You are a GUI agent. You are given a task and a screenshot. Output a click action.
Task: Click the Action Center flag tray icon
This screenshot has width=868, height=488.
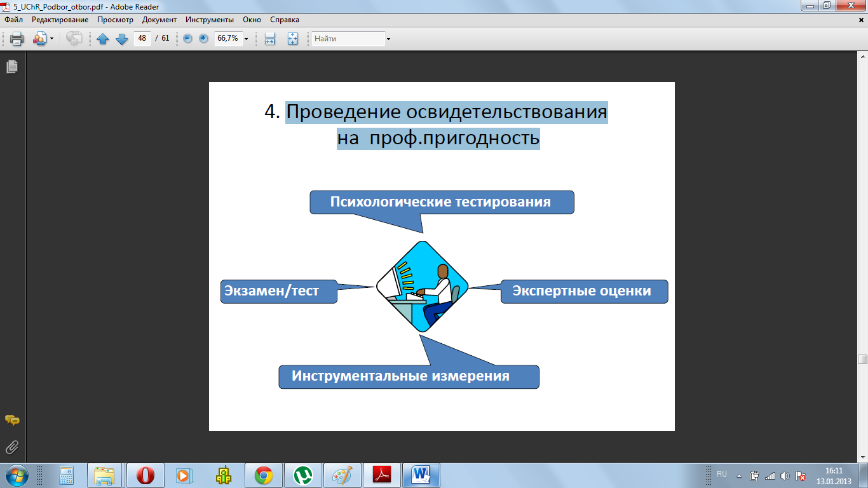pyautogui.click(x=801, y=475)
